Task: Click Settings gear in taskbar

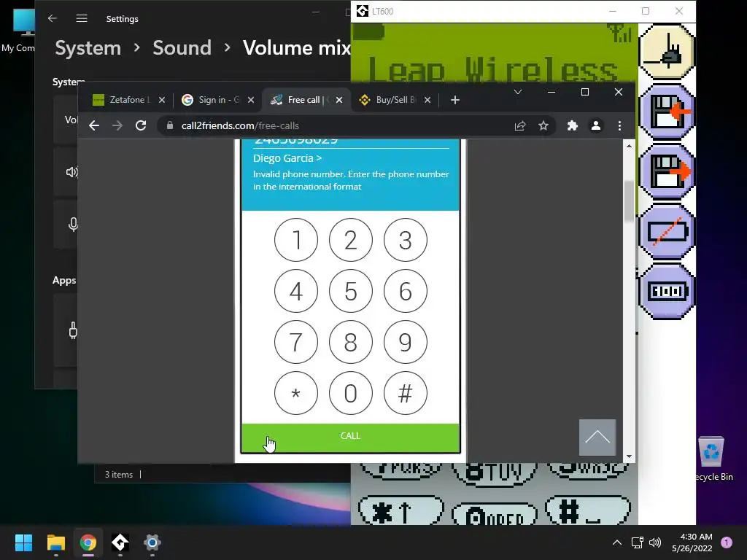Action: click(152, 542)
